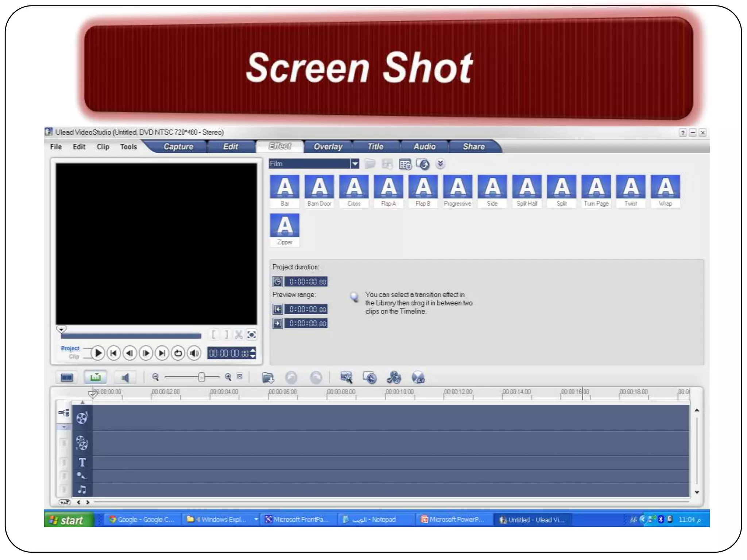Select the Turn Page transition thumbnail
Screen dimensions: 747x560
point(596,191)
